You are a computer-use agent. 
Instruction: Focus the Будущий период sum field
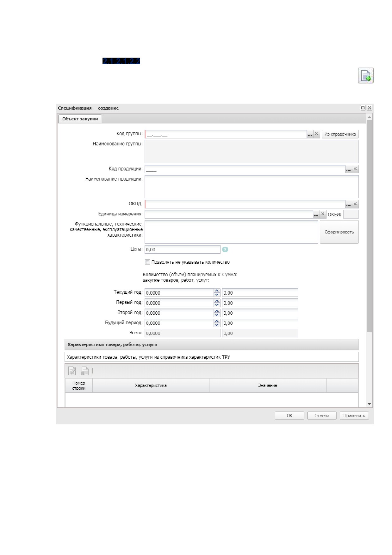(x=260, y=323)
